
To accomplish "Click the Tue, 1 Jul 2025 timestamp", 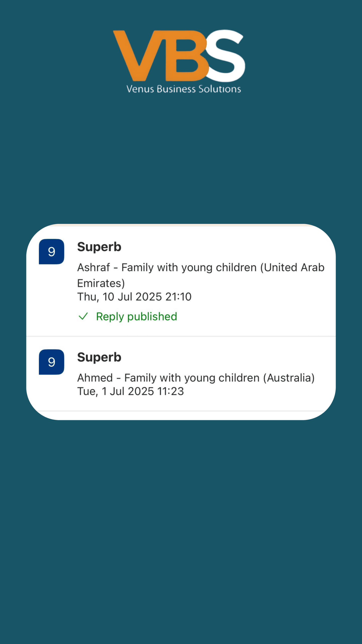I will [x=130, y=391].
